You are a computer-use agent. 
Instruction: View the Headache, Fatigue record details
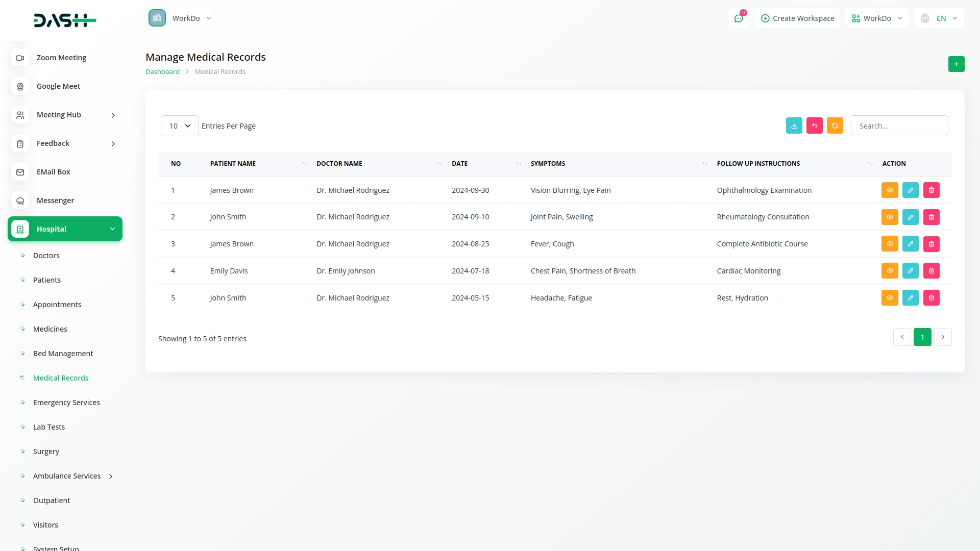coord(889,298)
